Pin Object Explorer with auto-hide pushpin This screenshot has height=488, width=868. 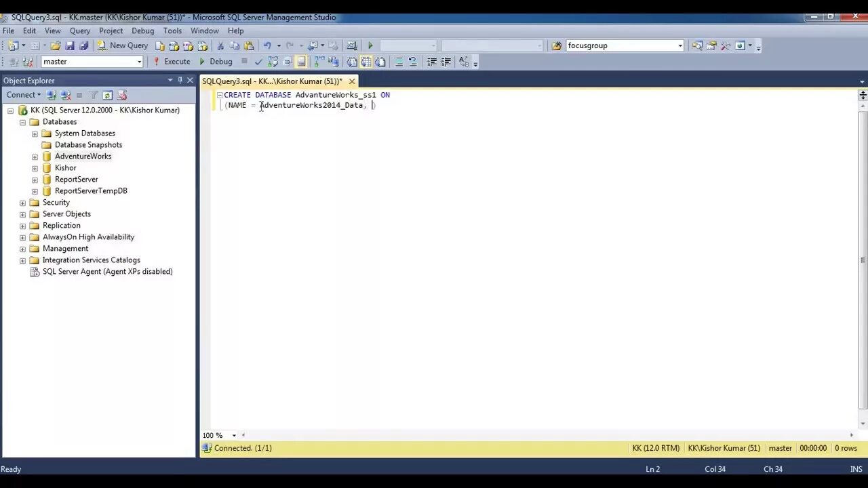point(180,80)
